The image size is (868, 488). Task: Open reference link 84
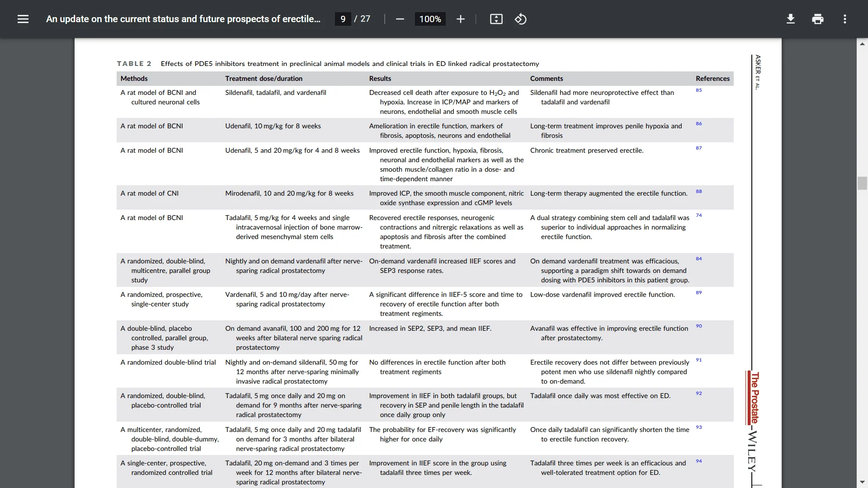click(x=698, y=259)
